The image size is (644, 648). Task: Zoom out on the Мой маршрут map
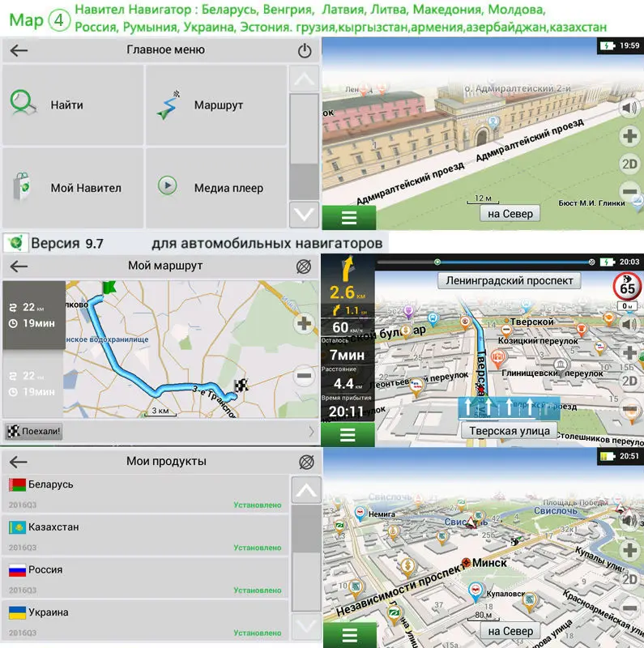pos(304,376)
